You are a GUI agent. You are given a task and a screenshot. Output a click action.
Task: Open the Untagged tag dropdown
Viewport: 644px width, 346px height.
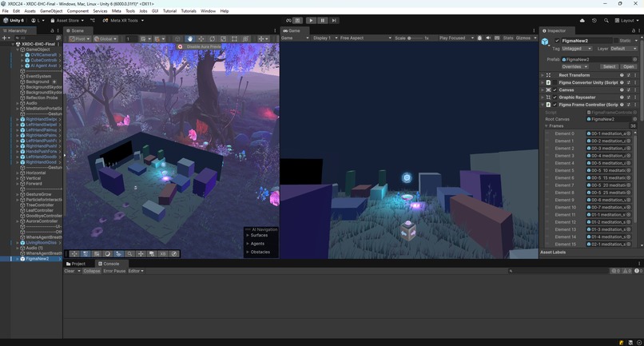coord(577,49)
